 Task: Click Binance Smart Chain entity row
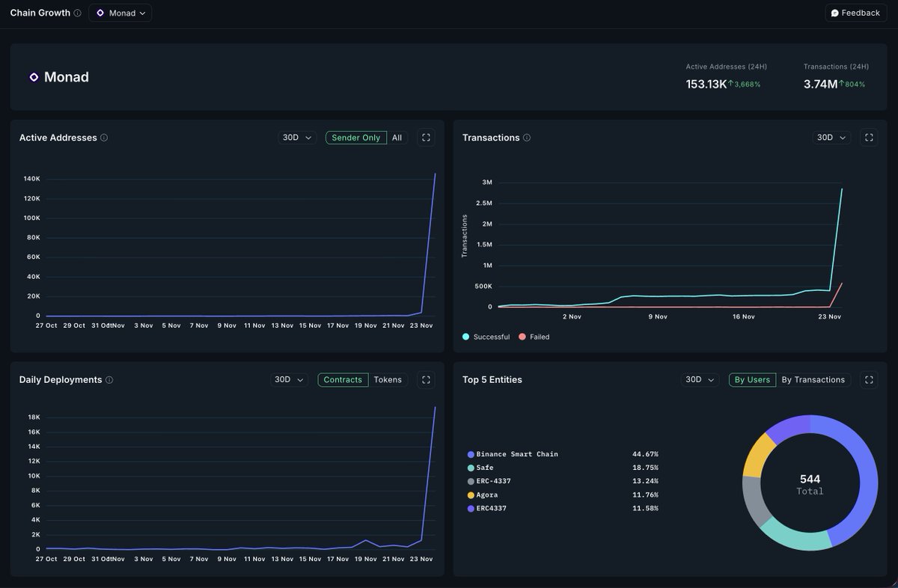coord(563,454)
